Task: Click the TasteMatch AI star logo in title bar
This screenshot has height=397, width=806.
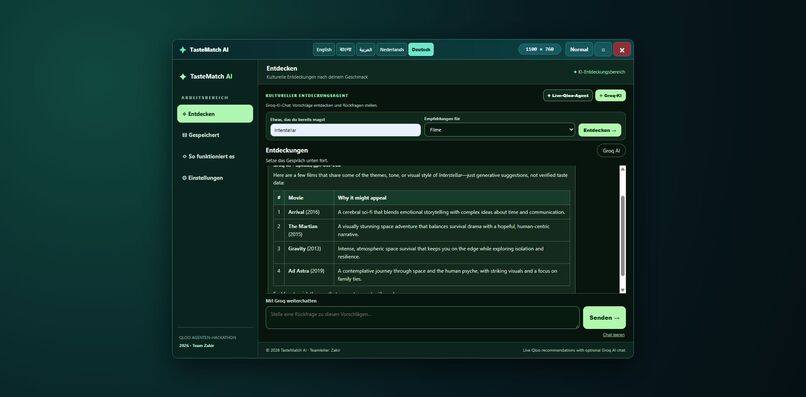Action: tap(182, 50)
